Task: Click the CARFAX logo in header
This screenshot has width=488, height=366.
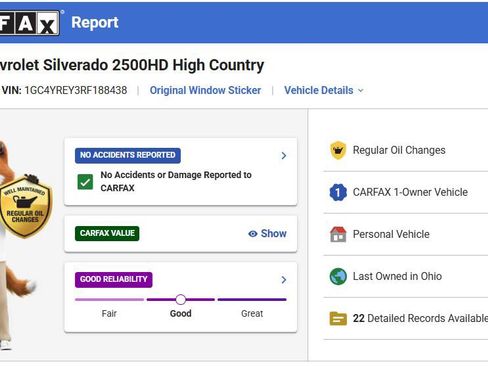Action: click(x=29, y=23)
